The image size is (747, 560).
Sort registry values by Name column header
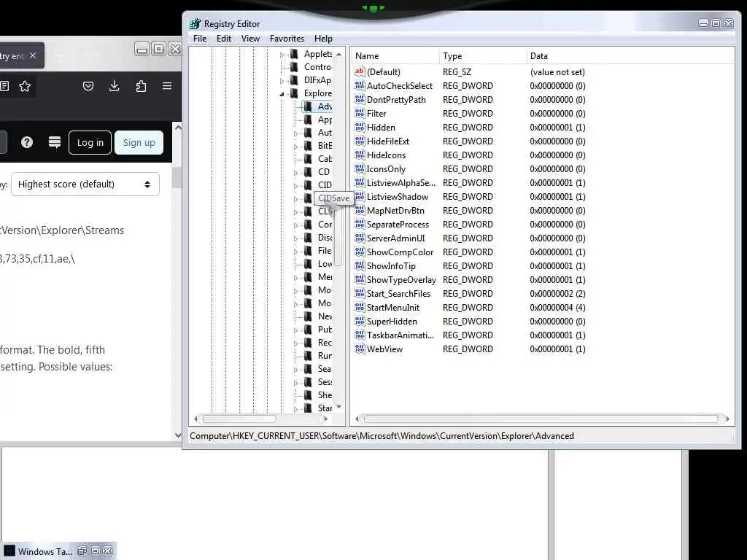[395, 56]
